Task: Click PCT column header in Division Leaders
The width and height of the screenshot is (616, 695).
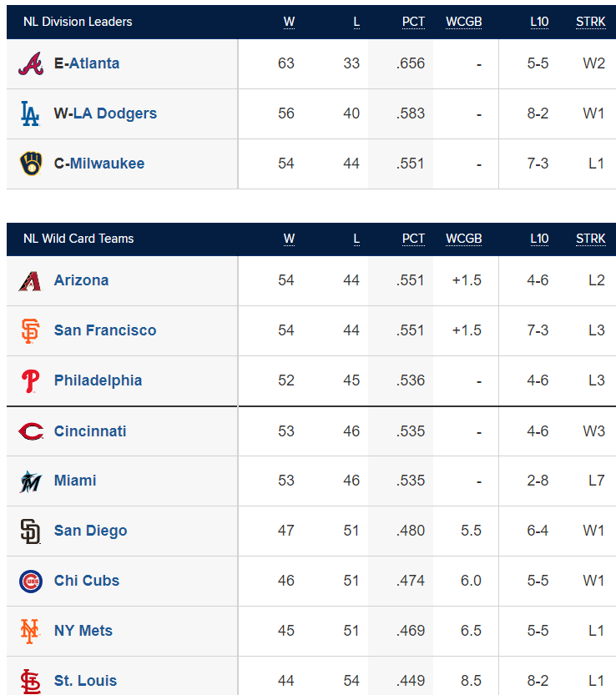Action: point(413,22)
